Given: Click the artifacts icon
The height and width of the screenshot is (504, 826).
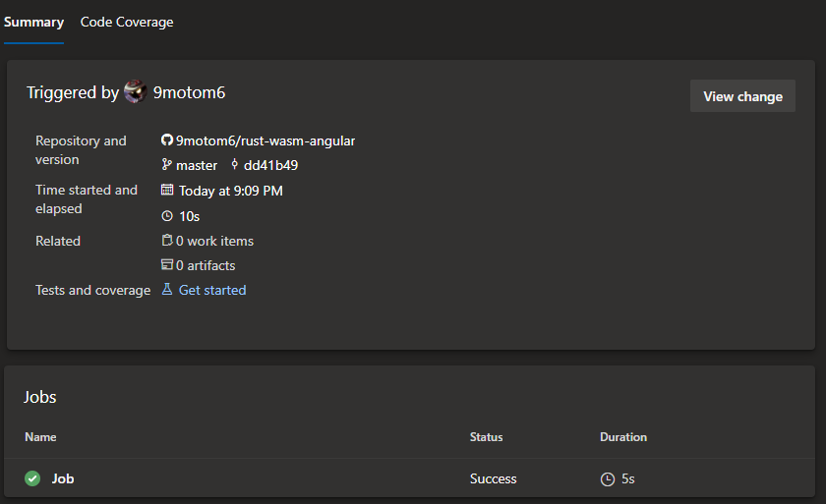Looking at the screenshot, I should pos(167,264).
